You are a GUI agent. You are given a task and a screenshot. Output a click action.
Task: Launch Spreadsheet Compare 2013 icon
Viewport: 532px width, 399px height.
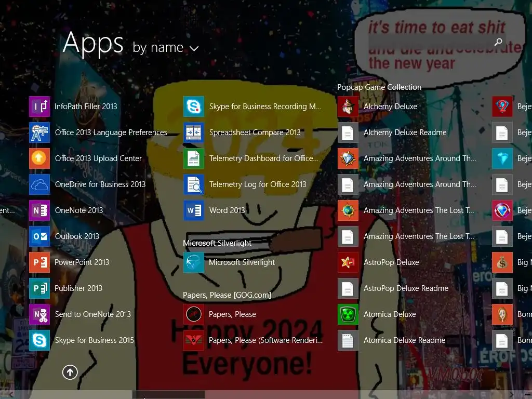[x=194, y=132]
